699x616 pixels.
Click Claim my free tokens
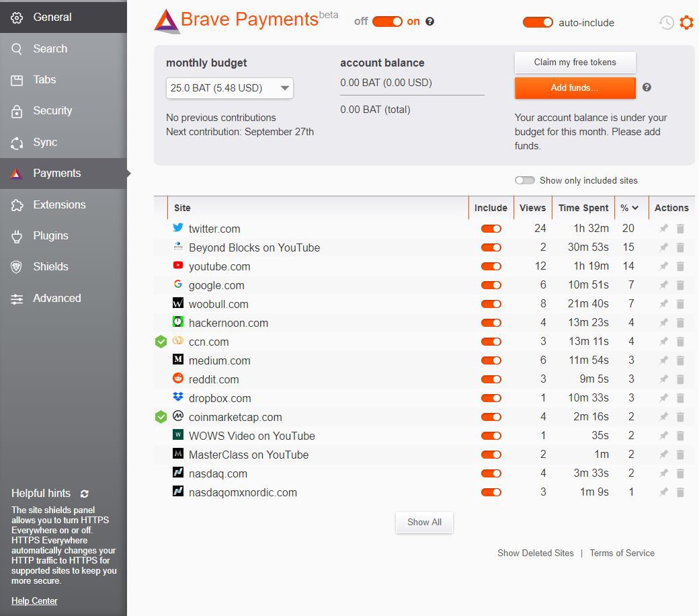(x=575, y=63)
